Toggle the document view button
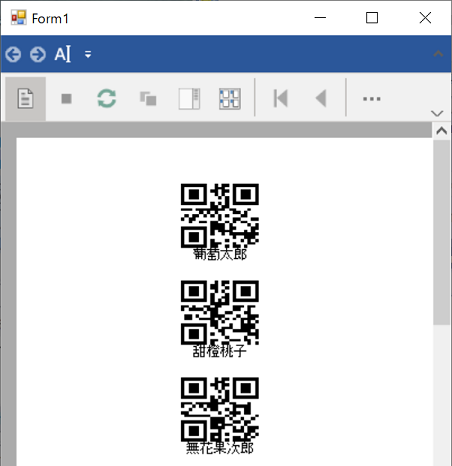 pyautogui.click(x=26, y=99)
